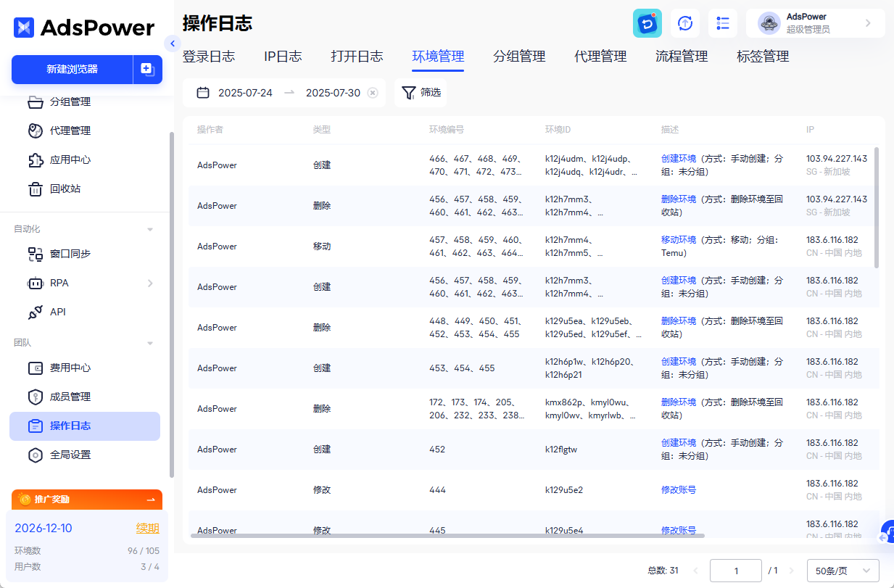The height and width of the screenshot is (588, 894).
Task: Open batch create browser icon
Action: click(x=147, y=70)
